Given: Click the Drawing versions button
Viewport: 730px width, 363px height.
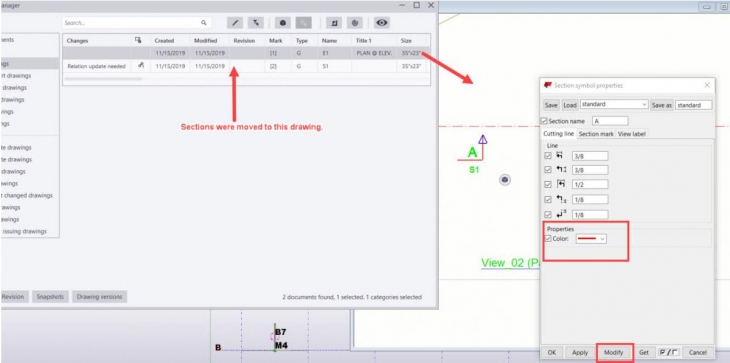Looking at the screenshot, I should click(x=100, y=296).
